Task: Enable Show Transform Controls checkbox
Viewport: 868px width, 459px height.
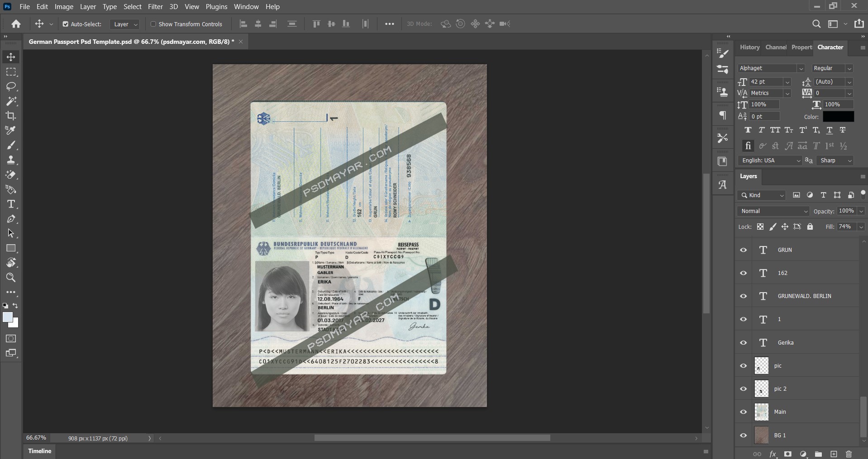Action: [x=153, y=24]
